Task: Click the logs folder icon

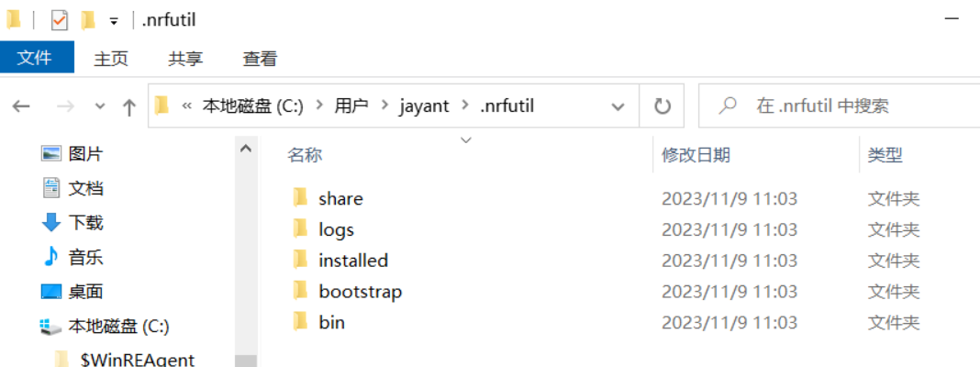Action: pos(301,228)
